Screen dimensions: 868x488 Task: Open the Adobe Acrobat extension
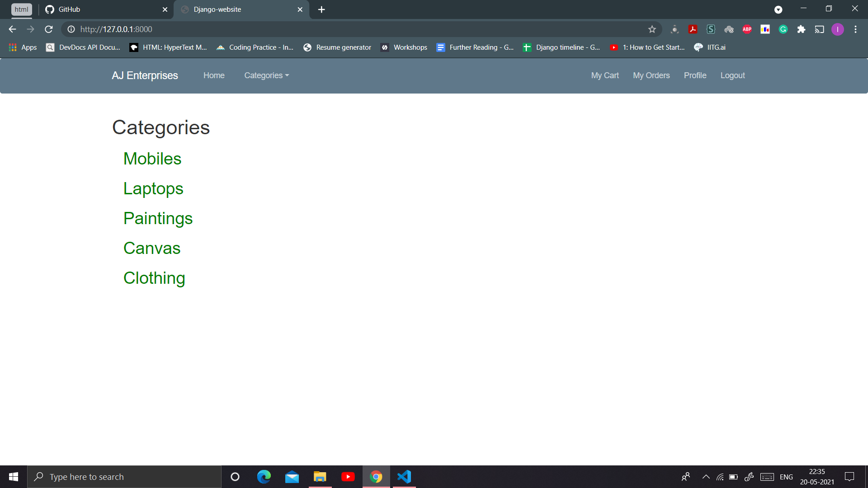[x=693, y=29]
